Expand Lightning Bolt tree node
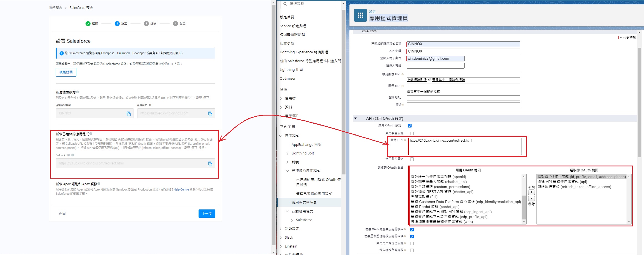This screenshot has height=255, width=644. pyautogui.click(x=287, y=153)
